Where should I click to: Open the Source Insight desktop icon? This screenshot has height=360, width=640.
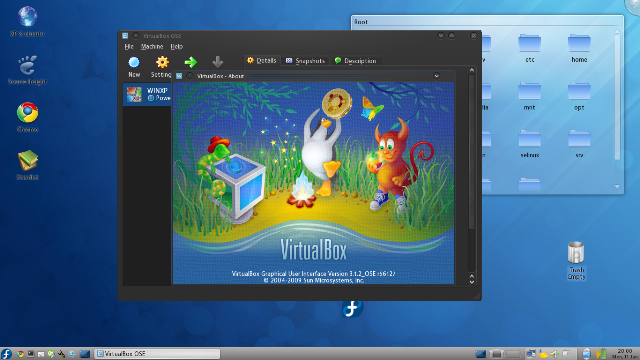click(x=28, y=70)
